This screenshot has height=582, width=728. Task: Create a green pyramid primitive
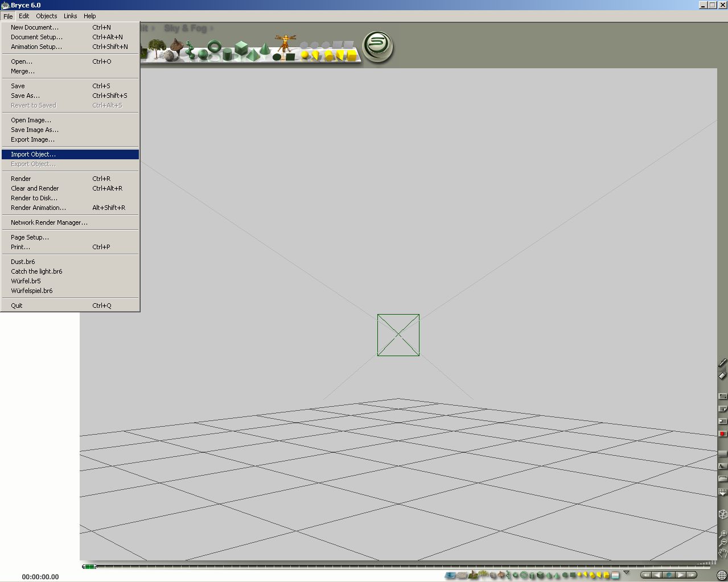tap(253, 55)
